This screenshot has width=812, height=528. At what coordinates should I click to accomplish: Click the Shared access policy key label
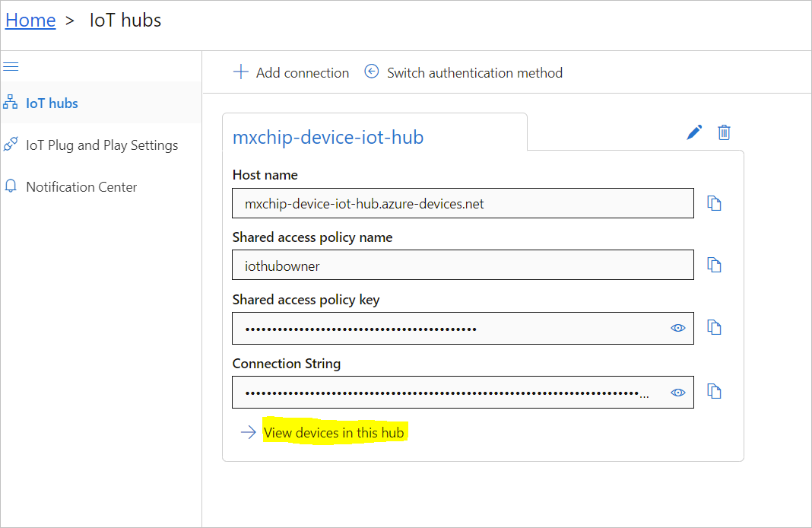click(x=306, y=300)
